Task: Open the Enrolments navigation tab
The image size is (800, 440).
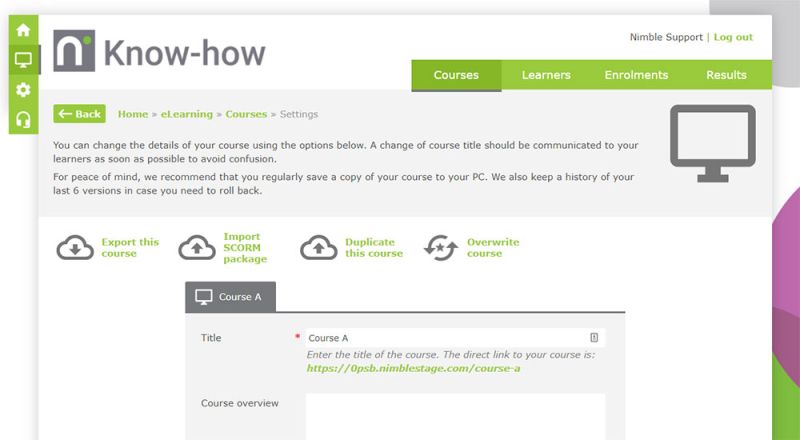Action: point(636,75)
